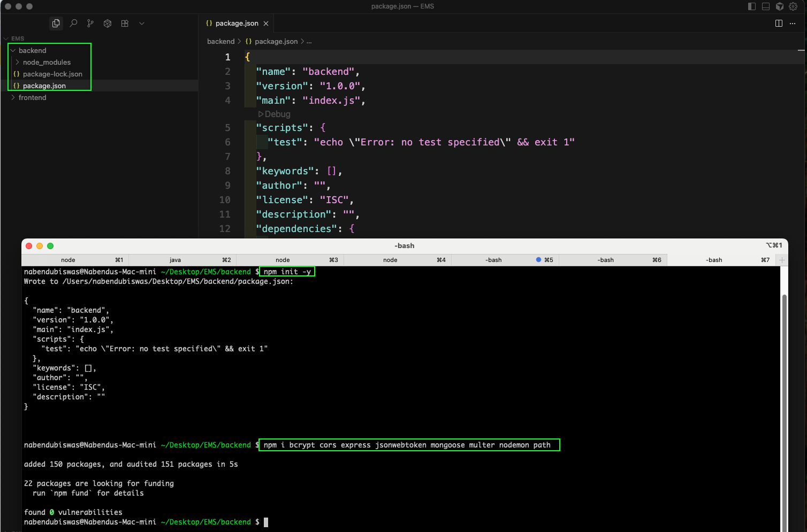
Task: Click the new tab plus button in the terminal
Action: [782, 260]
